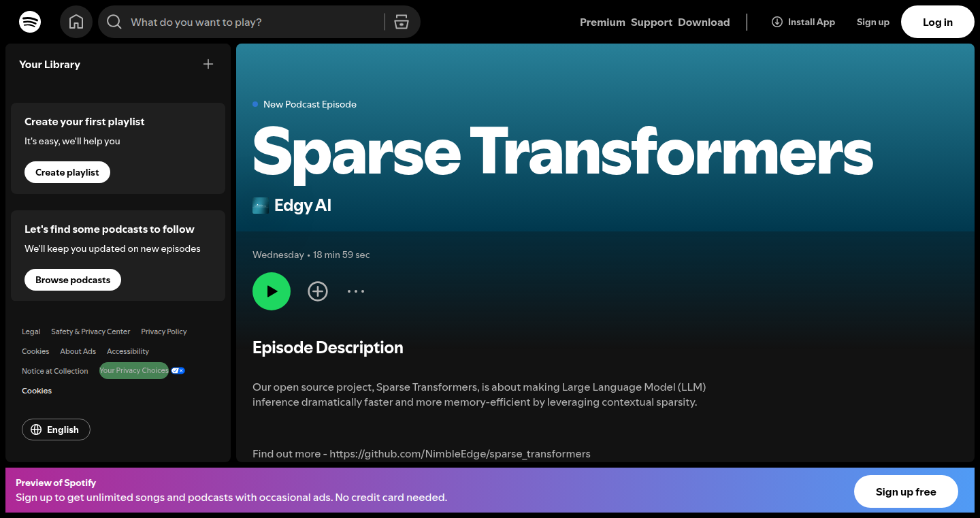The height and width of the screenshot is (518, 980).
Task: Open the About Ads link
Action: [x=78, y=351]
